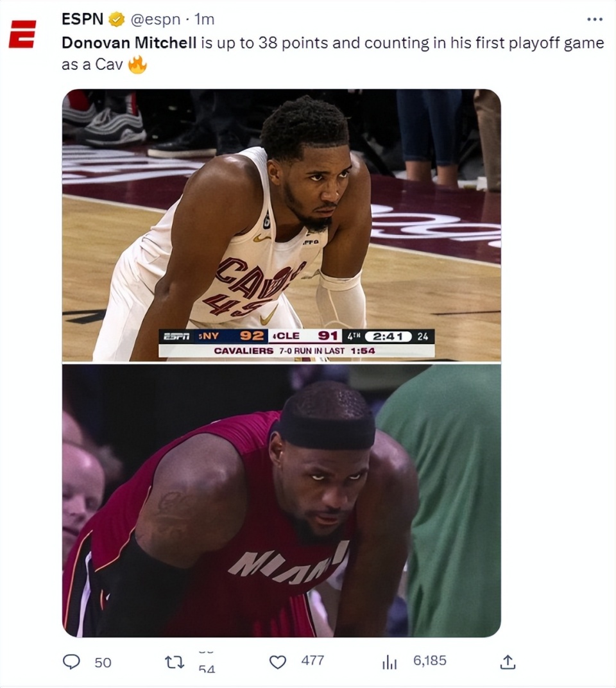Viewport: 616px width, 688px height.
Task: Click the ESPN red logo avatar
Action: pyautogui.click(x=22, y=34)
